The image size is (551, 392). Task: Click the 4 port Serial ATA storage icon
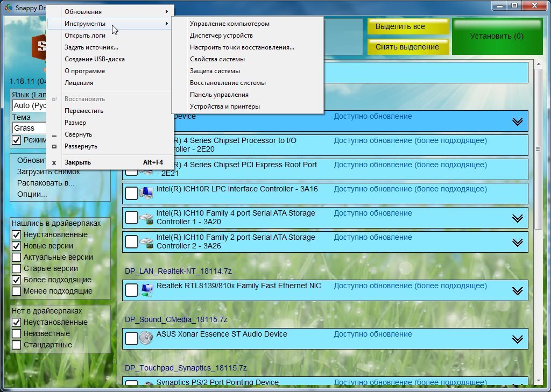point(146,218)
